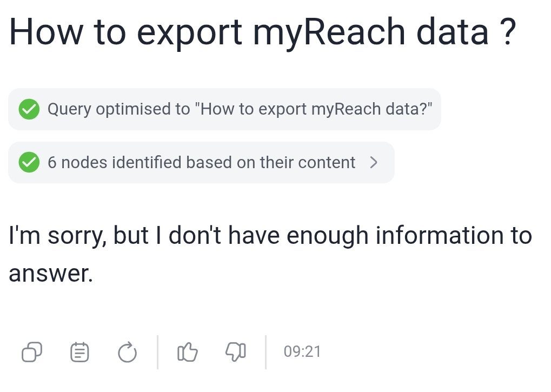Screen dimensions: 551x392
Task: Copy the response with the copy icon
Action: pos(32,352)
